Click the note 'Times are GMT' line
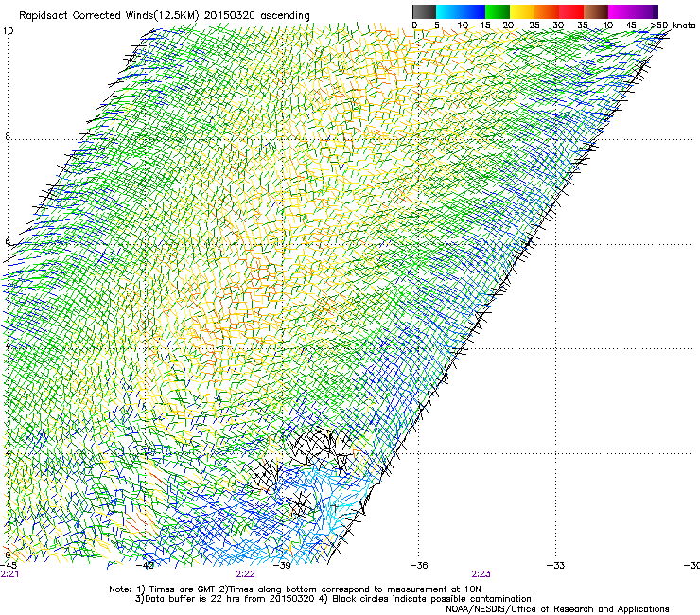 (295, 589)
